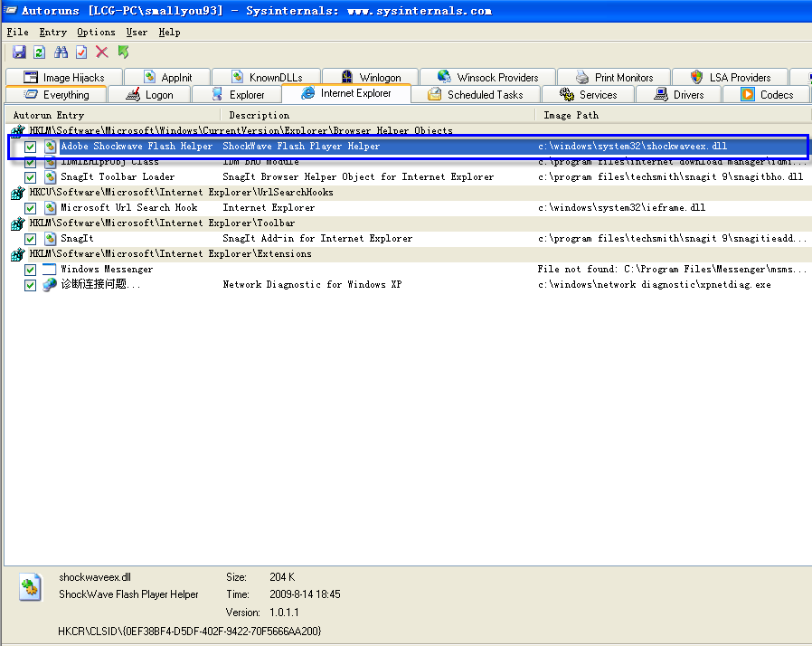Click the UrlSearchHooks registry key icon

17,193
